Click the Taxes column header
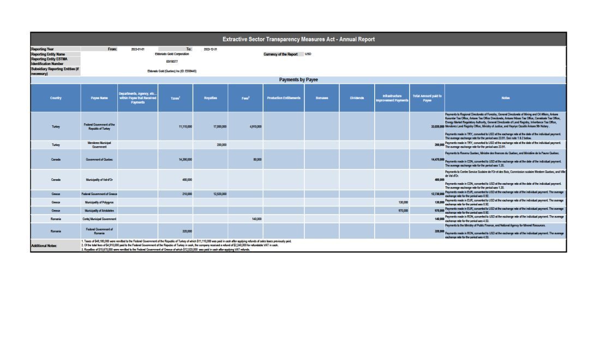Viewport: 600px width, 364px height. [175, 98]
